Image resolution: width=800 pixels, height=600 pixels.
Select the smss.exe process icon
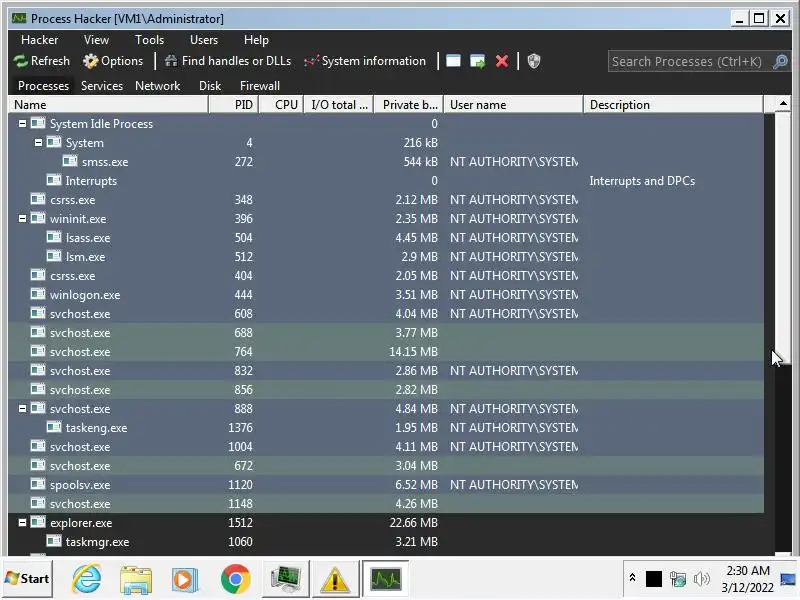pyautogui.click(x=70, y=161)
